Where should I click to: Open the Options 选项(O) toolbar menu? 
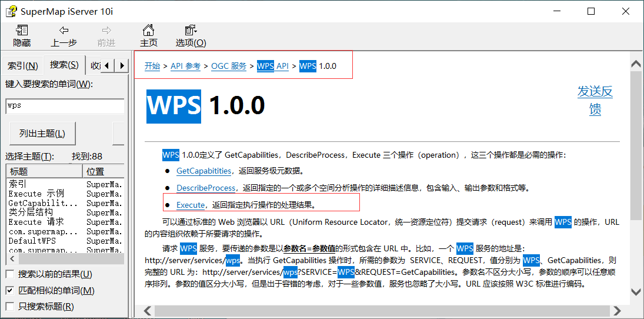click(x=191, y=35)
